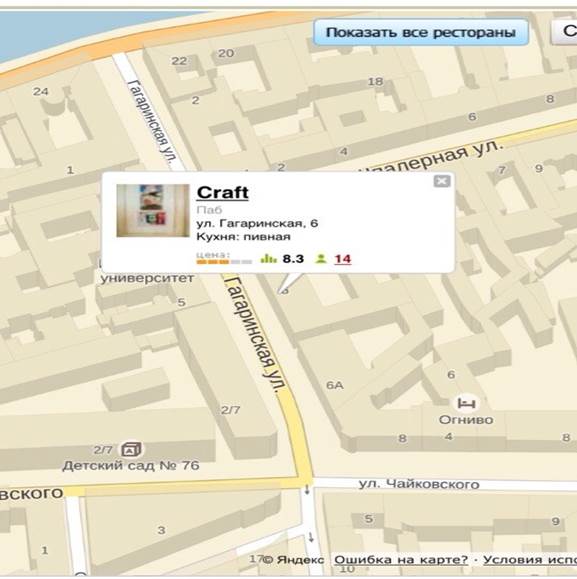This screenshot has width=577, height=579.
Task: Select the Огниво hotel icon
Action: (x=466, y=403)
